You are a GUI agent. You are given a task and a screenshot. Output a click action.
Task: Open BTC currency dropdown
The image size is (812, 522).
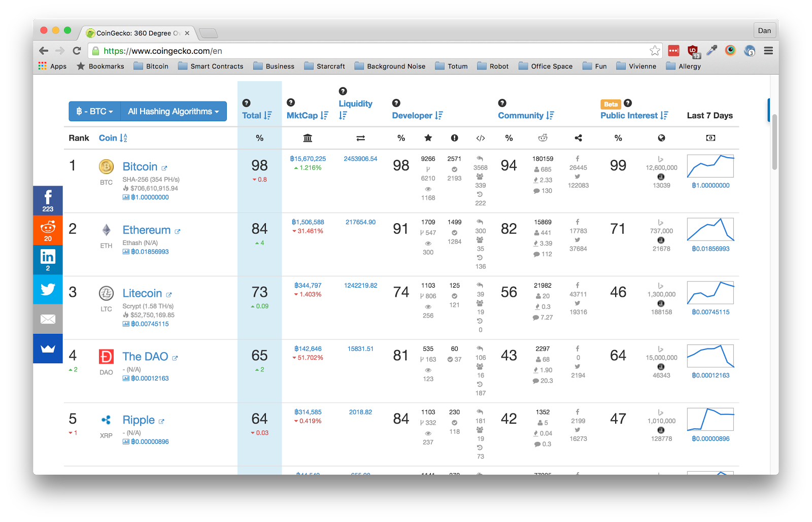point(94,111)
